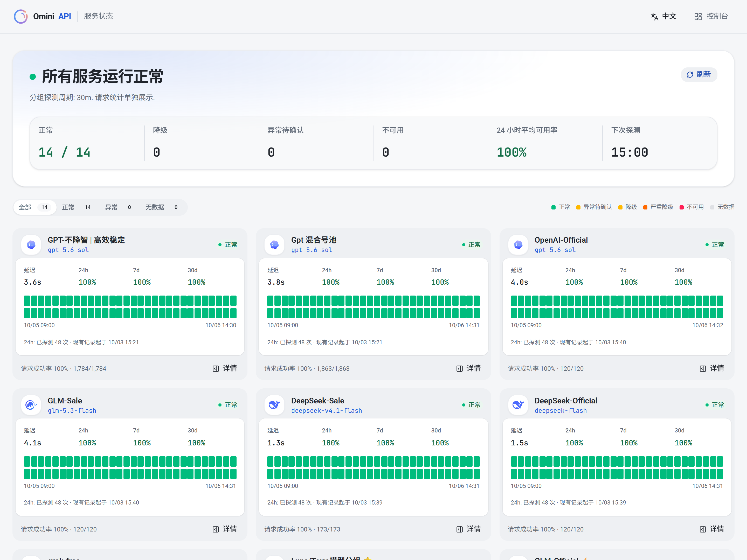Image resolution: width=747 pixels, height=560 pixels.
Task: Open 详情 for OpenAI-Official card
Action: pos(712,369)
